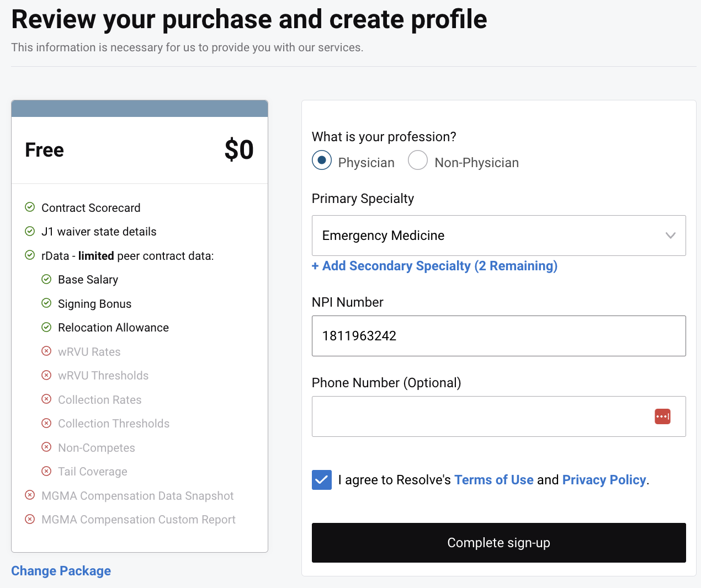Click the red X icon next to Tail Coverage

coord(46,471)
